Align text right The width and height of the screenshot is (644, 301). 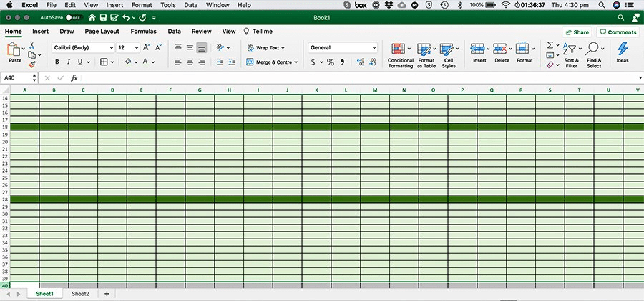click(x=202, y=62)
